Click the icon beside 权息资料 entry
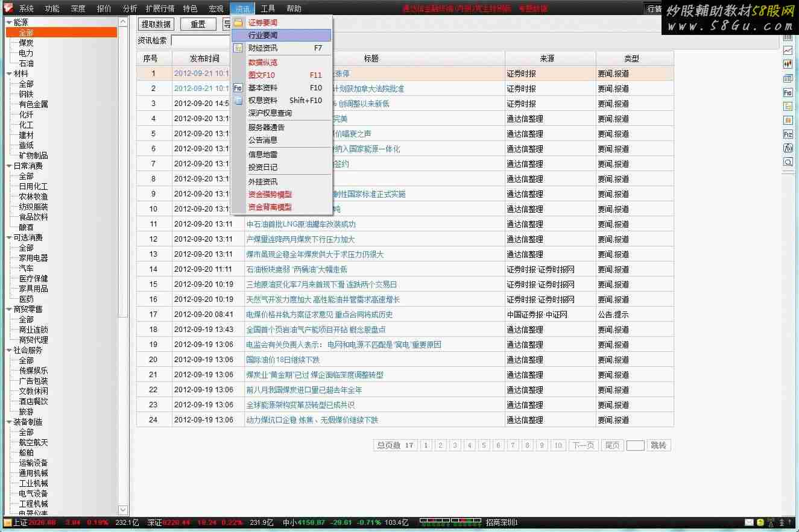The width and height of the screenshot is (799, 532). pos(238,101)
